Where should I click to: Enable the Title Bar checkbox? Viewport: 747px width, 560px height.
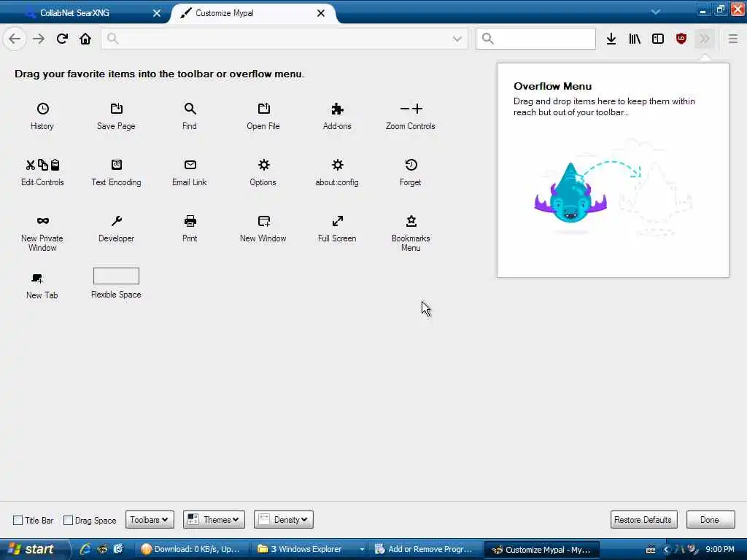coord(18,520)
